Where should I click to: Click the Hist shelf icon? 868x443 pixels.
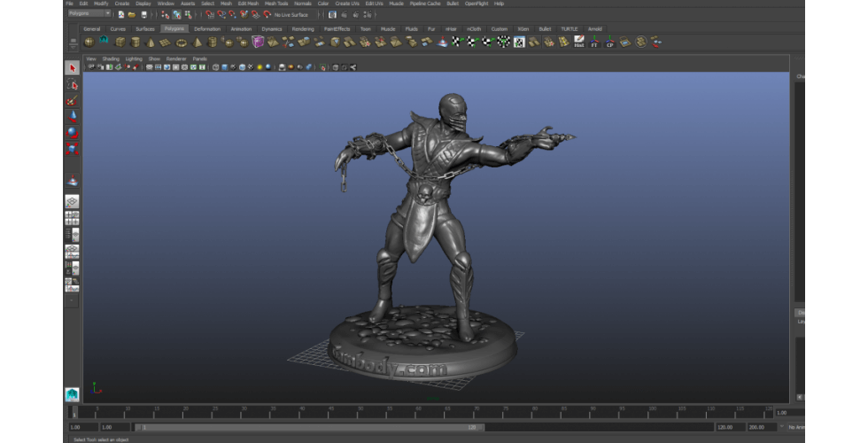pos(578,41)
